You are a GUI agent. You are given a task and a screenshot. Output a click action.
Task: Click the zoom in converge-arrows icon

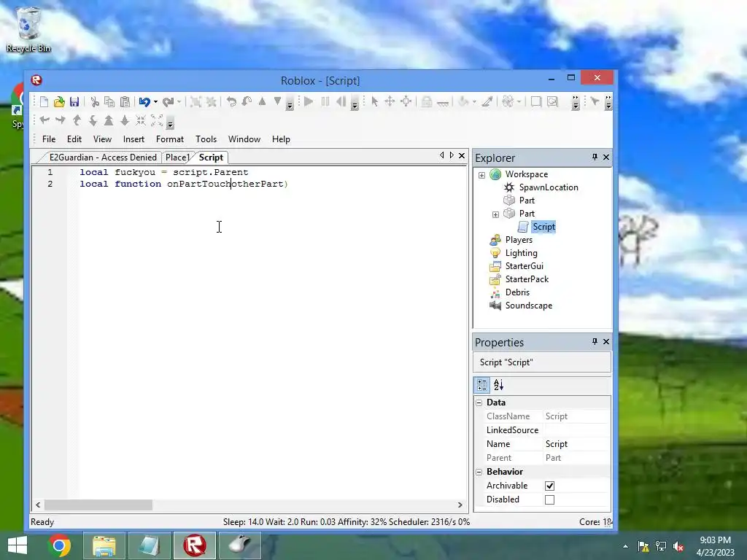[141, 120]
